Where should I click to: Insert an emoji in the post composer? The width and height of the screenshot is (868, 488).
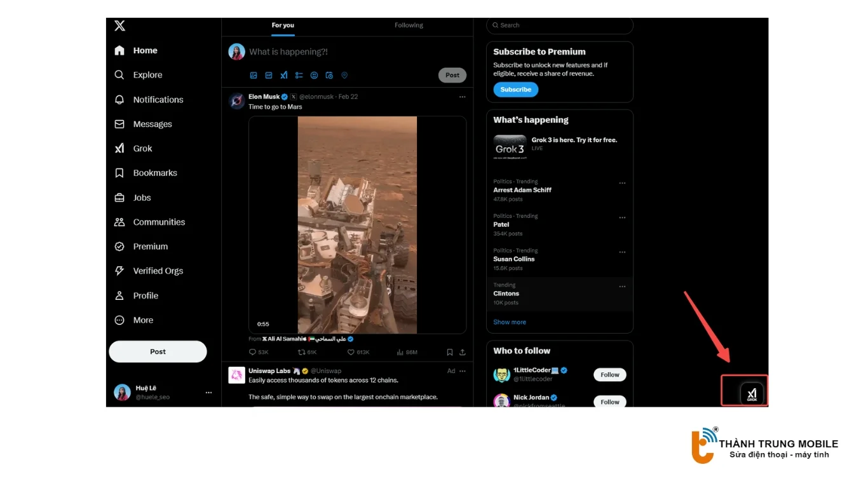314,75
